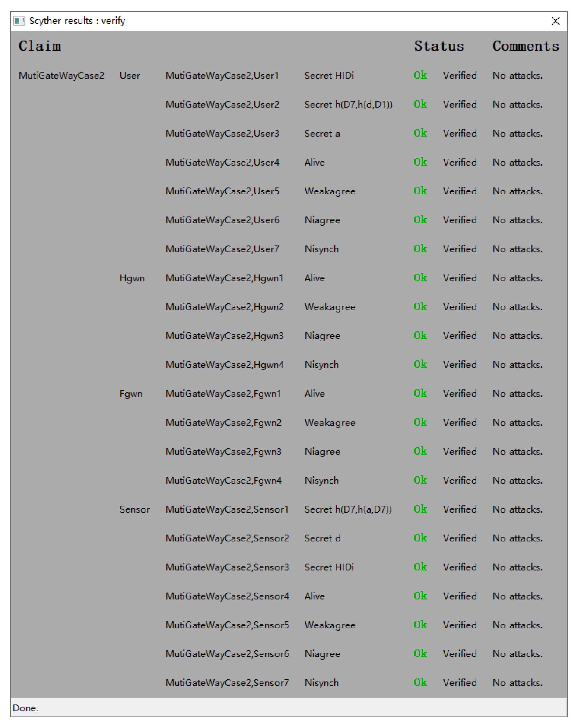This screenshot has width=579, height=728.
Task: Click the Hgwn role label
Action: point(132,278)
